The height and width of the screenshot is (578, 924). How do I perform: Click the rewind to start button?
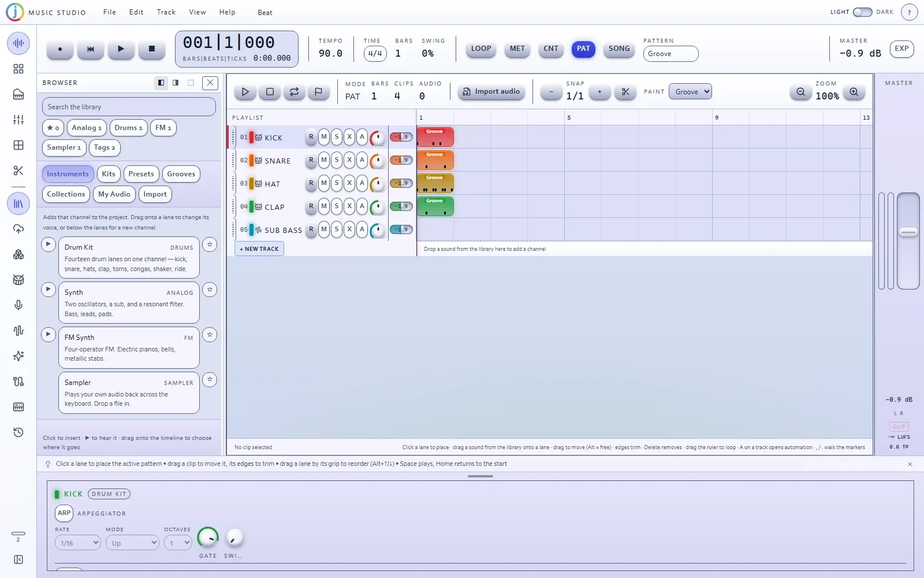[x=91, y=49]
